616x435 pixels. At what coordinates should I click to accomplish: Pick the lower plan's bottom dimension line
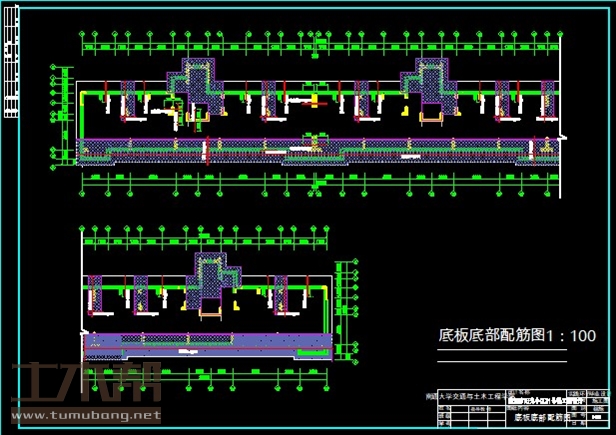(208, 371)
